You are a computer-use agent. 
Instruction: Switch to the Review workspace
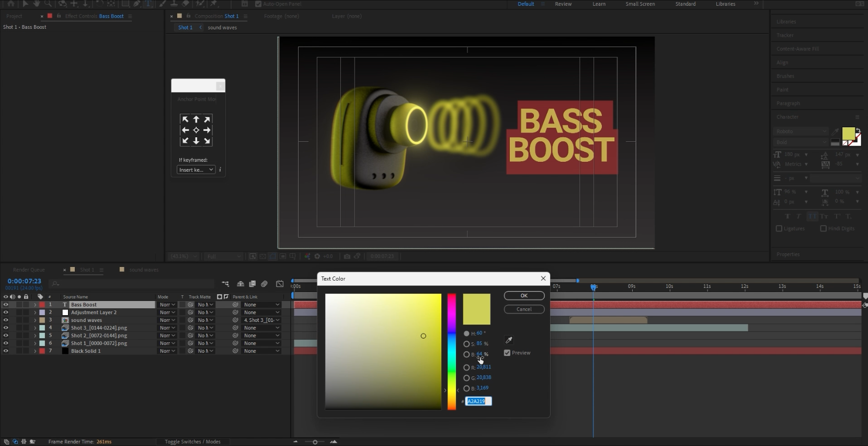(563, 4)
